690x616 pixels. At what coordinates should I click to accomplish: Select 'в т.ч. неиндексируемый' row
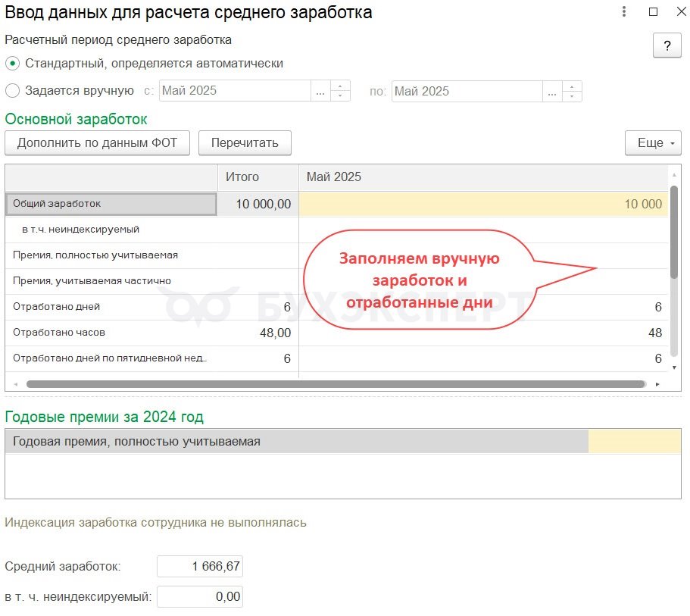[x=111, y=230]
